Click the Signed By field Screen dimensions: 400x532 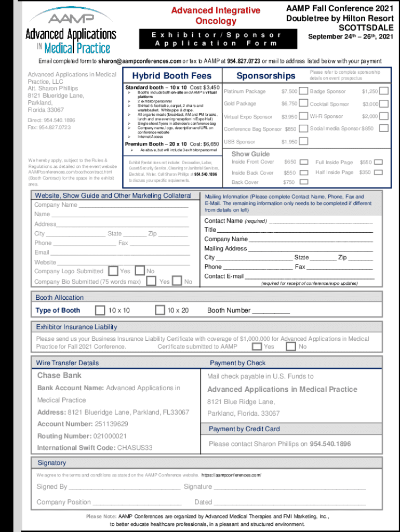pyautogui.click(x=124, y=487)
